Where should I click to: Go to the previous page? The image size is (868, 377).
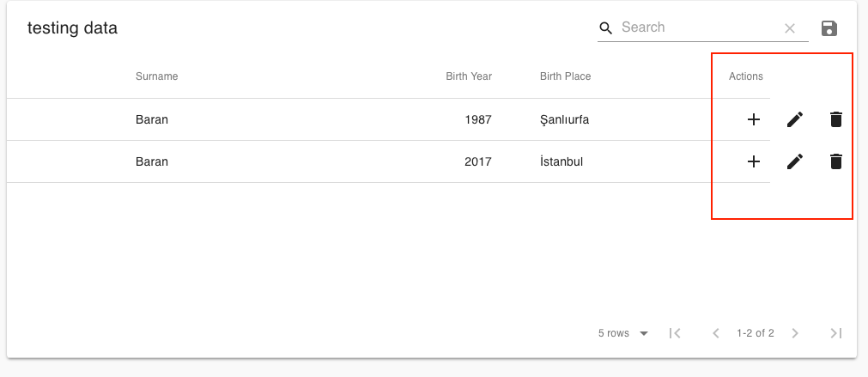click(x=716, y=333)
